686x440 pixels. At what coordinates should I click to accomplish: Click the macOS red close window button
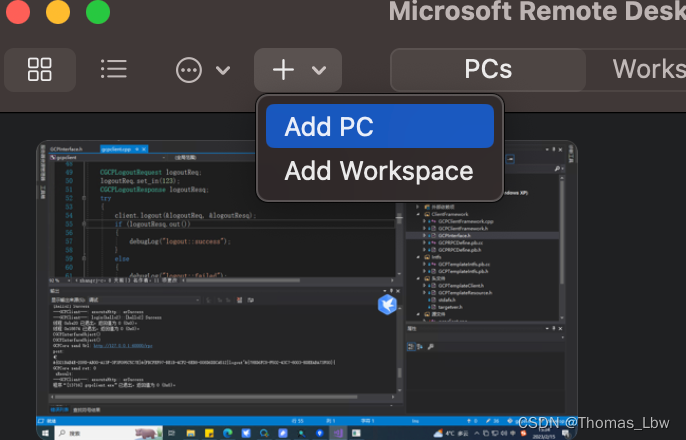(18, 12)
